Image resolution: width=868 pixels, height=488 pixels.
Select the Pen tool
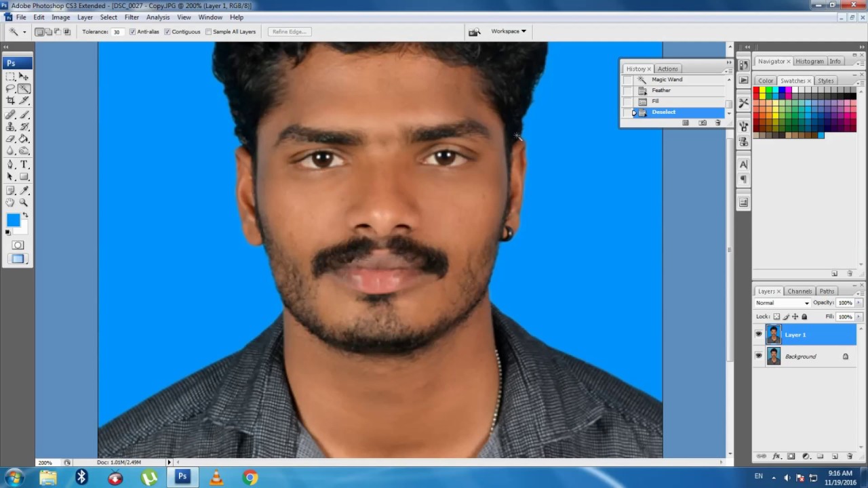tap(10, 165)
